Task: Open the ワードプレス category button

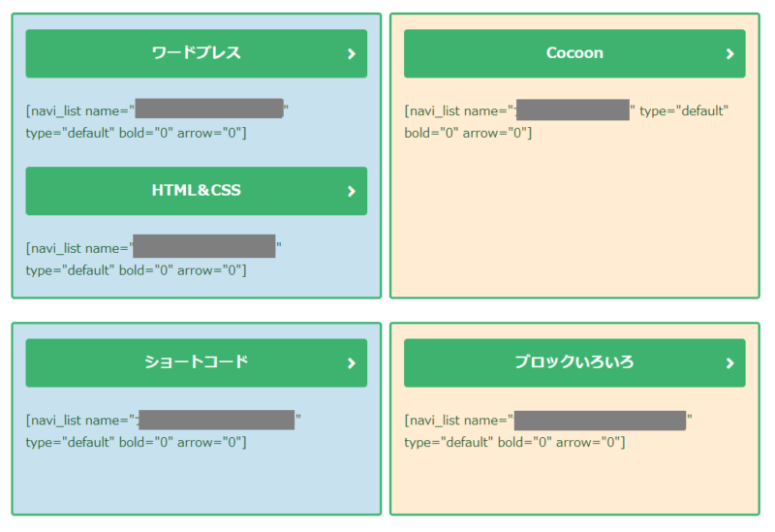Action: pos(197,53)
